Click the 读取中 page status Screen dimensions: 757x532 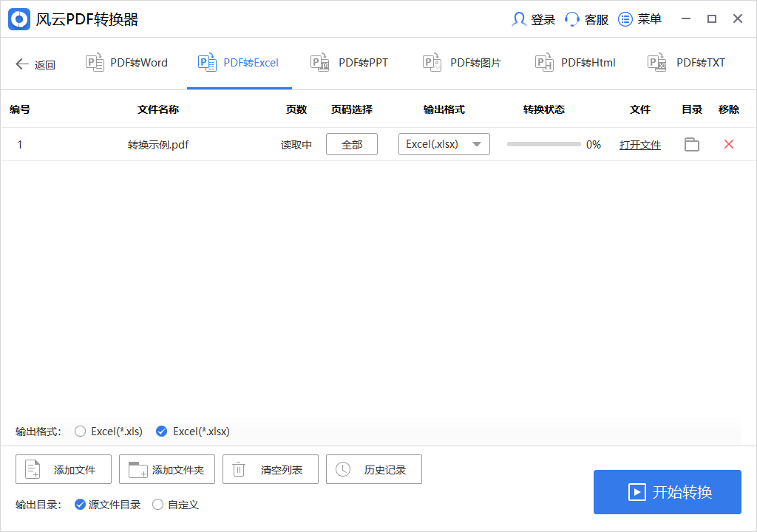(296, 145)
